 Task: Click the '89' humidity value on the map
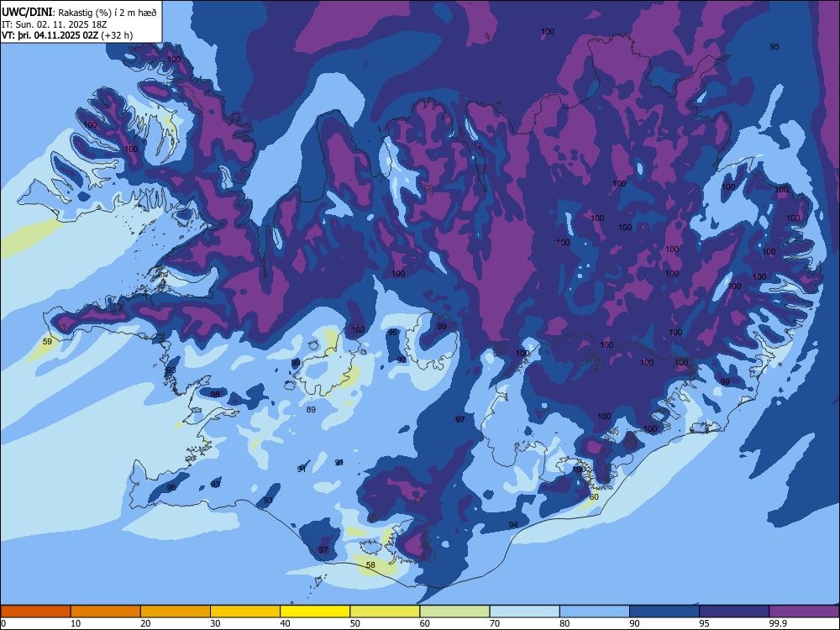tap(311, 409)
